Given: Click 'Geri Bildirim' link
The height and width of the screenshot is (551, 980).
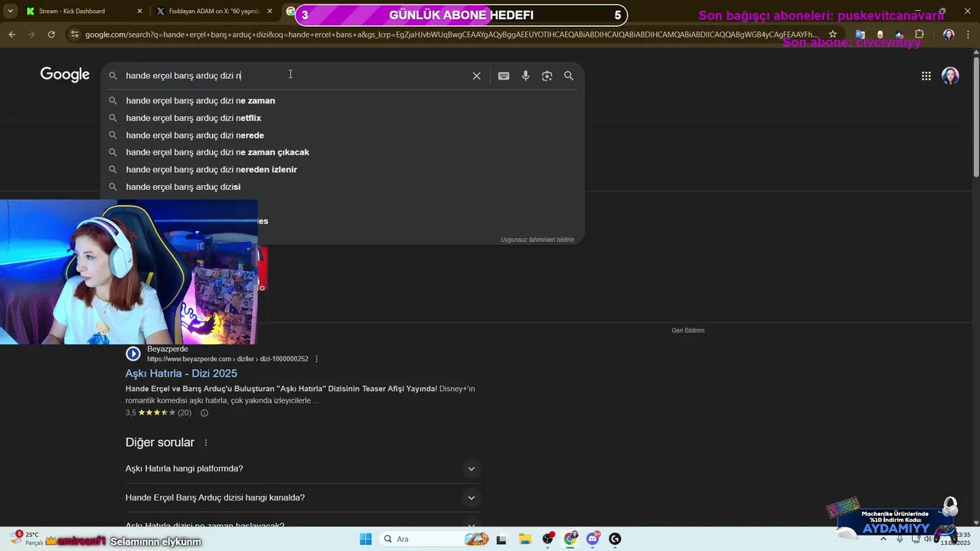Looking at the screenshot, I should tap(688, 331).
